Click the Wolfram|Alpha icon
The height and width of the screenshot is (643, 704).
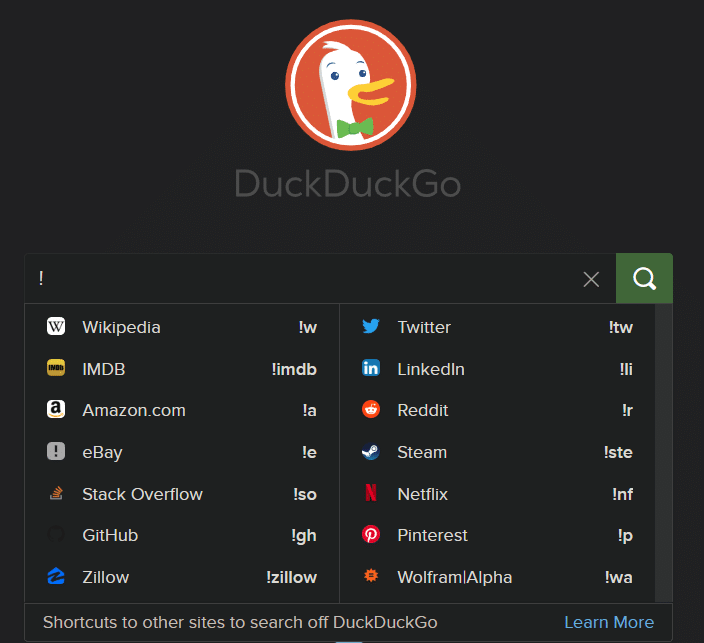click(371, 576)
